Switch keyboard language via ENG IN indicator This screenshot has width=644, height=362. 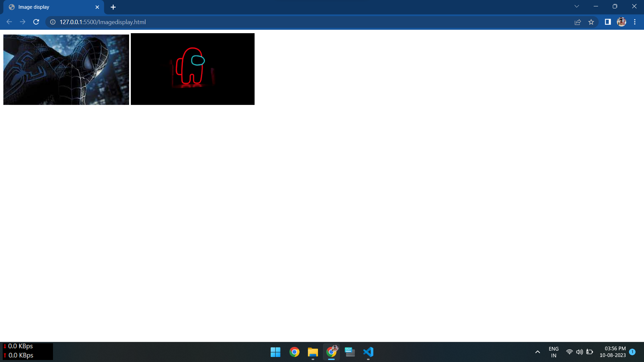click(x=553, y=352)
